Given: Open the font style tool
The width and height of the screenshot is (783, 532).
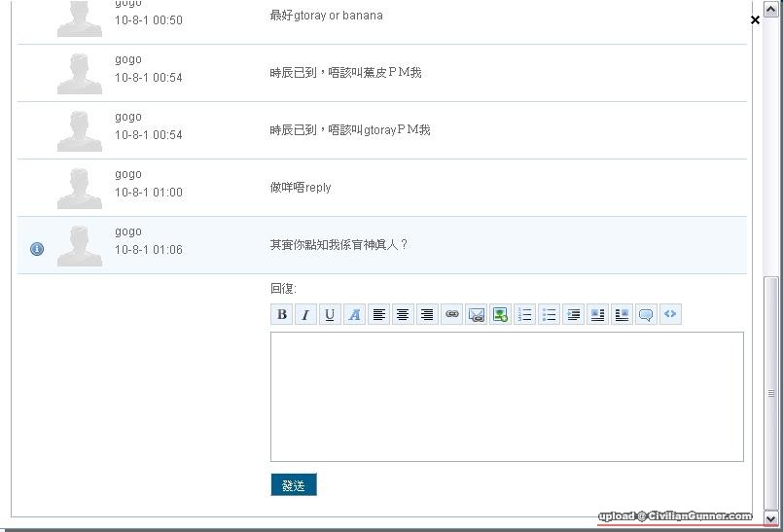Looking at the screenshot, I should (x=354, y=314).
